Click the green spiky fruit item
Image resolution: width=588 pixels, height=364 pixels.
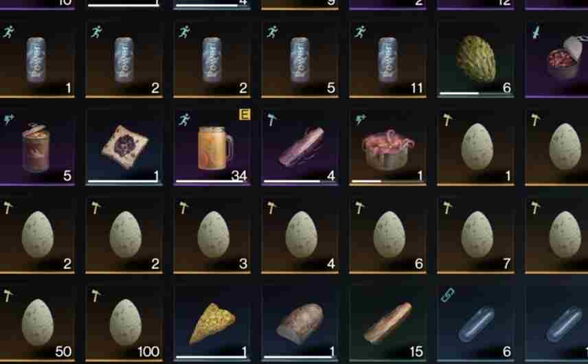pyautogui.click(x=475, y=60)
